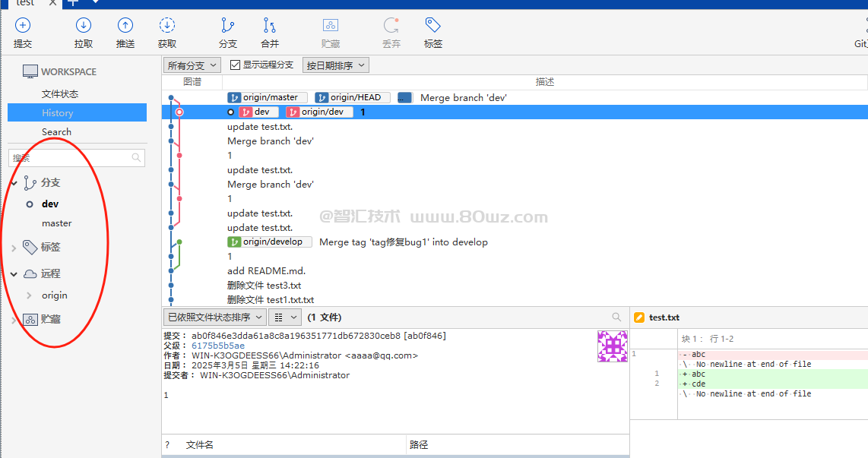The height and width of the screenshot is (458, 868).
Task: Click the sidebar 搜索 input field
Action: pos(70,158)
